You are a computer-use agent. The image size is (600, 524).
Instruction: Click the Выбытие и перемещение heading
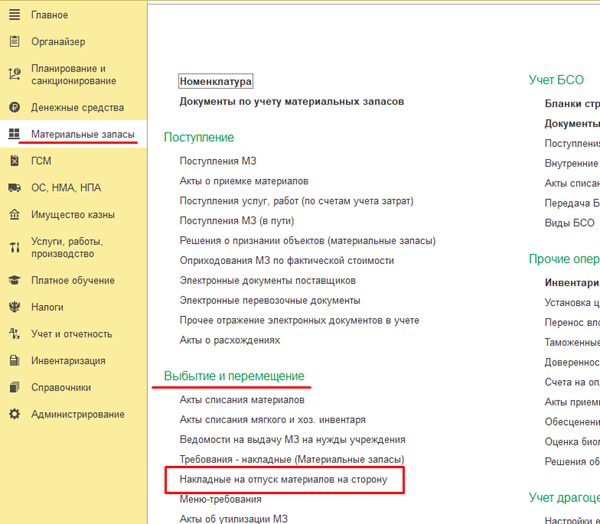coord(234,376)
